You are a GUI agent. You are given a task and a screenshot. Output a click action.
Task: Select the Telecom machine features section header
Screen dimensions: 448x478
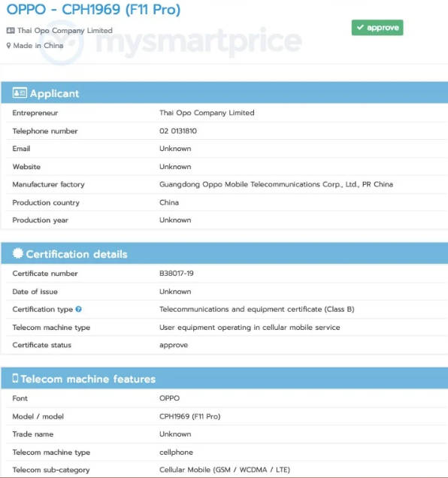click(x=225, y=378)
